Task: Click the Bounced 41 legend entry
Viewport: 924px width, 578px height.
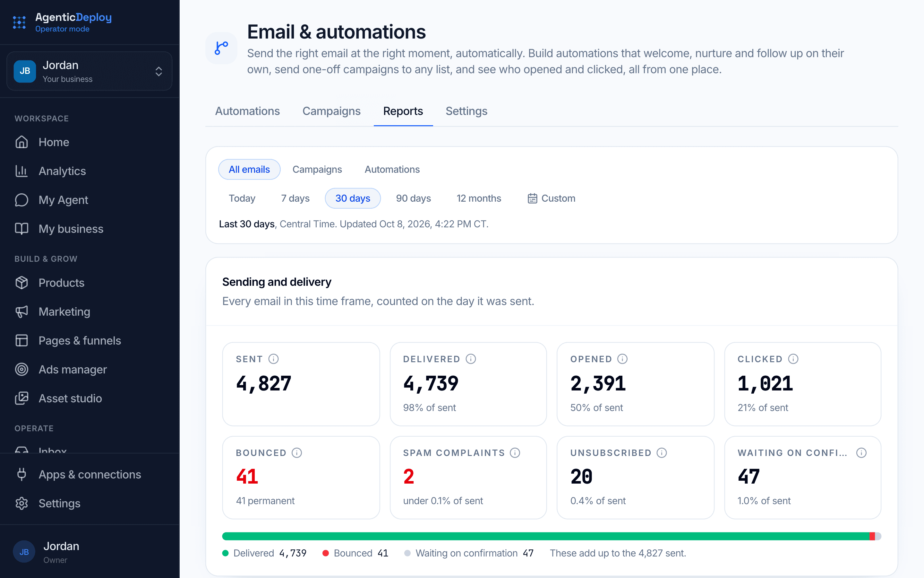Action: (355, 553)
